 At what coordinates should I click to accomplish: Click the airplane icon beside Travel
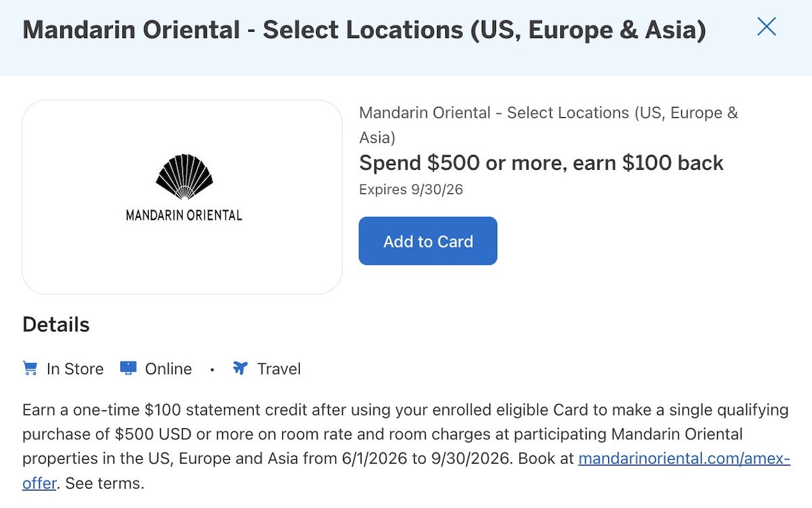pos(240,369)
